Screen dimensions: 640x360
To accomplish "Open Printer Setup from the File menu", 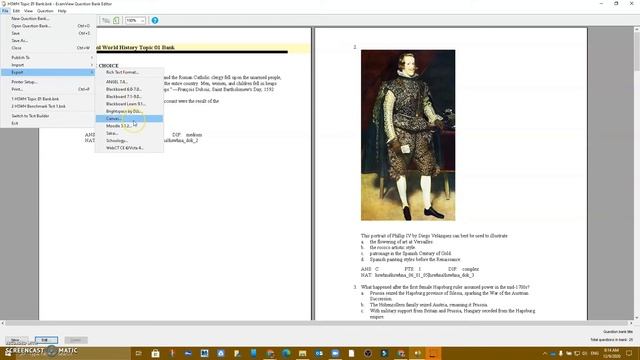I will 47,82.
